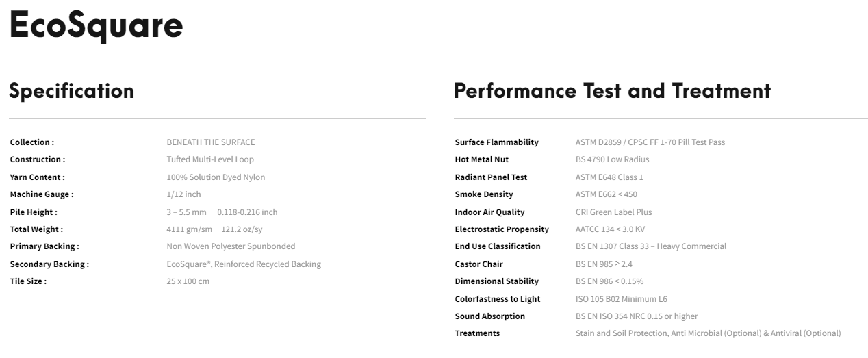Click the Colorfastness to Light label
This screenshot has width=868, height=358.
pyautogui.click(x=498, y=299)
